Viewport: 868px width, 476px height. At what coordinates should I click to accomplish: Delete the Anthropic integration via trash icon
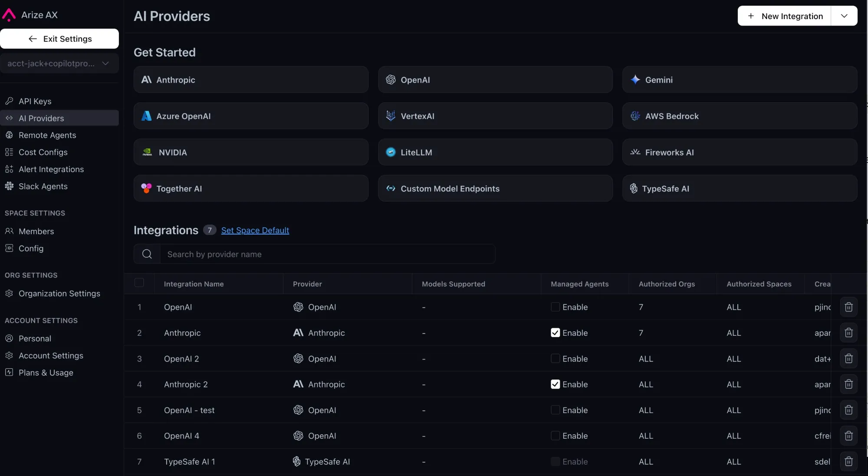click(848, 333)
